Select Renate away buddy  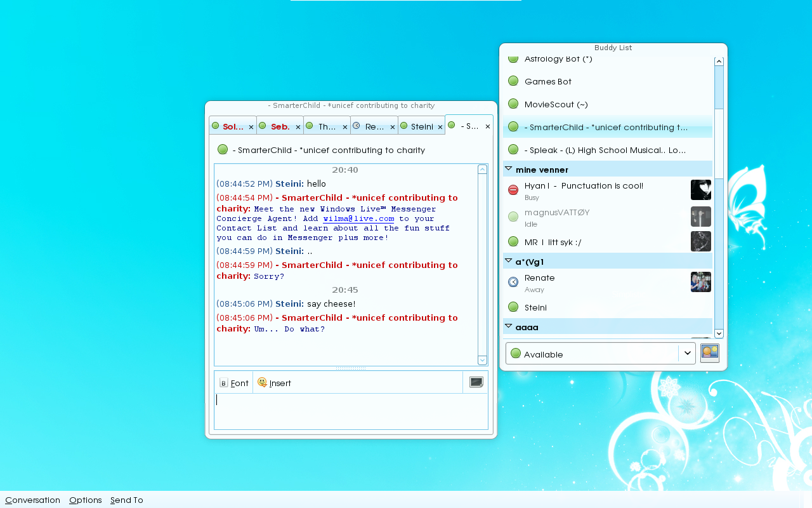[x=608, y=282]
